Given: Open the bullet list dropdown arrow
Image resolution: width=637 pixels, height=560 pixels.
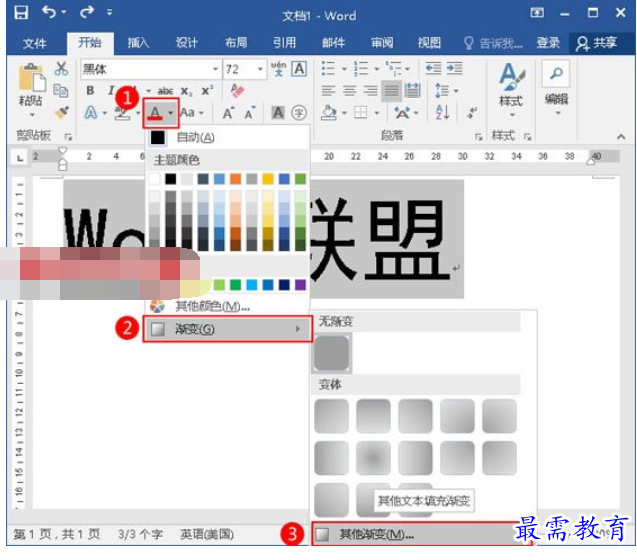Looking at the screenshot, I should (x=344, y=68).
